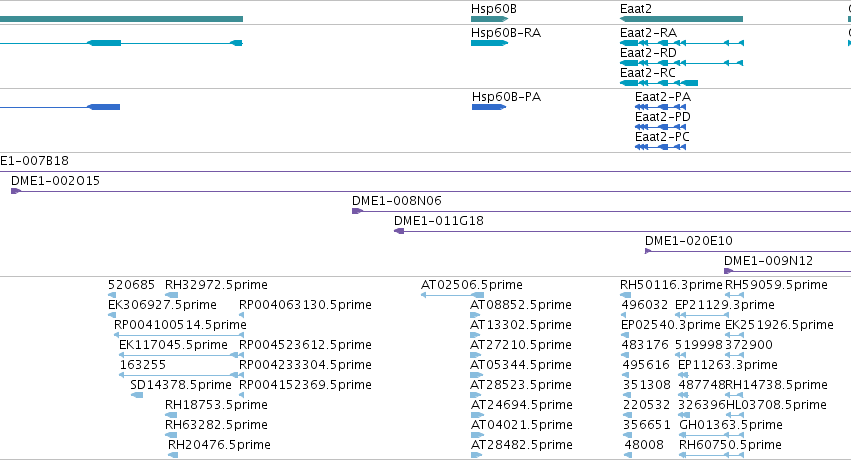Image resolution: width=851 pixels, height=460 pixels.
Task: Click the Eaat2-RD transcript label
Action: coord(648,53)
